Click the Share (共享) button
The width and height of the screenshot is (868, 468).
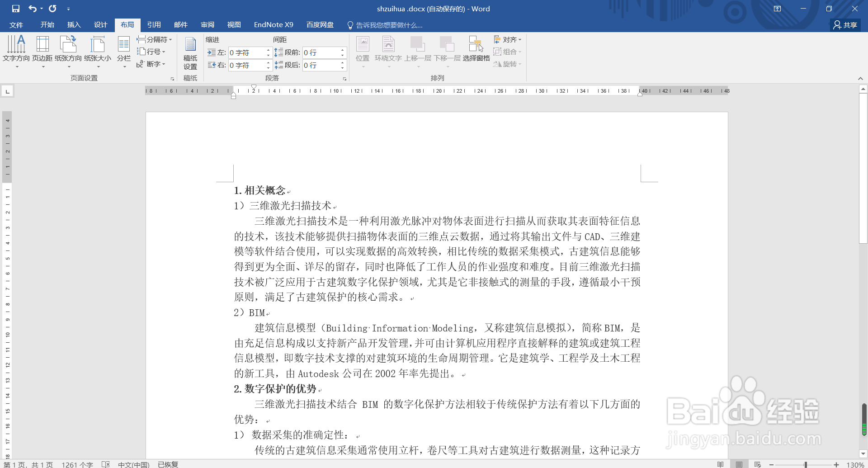click(x=845, y=25)
